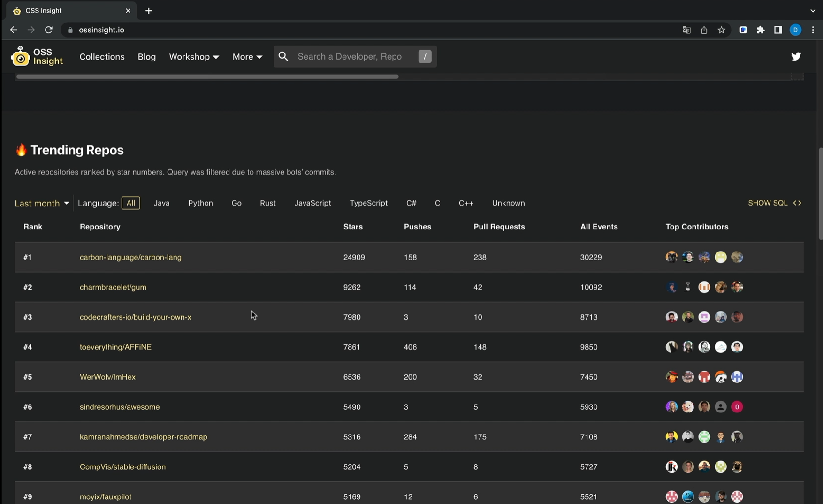Open moyix/fauxpilot repository link
Screen dimensions: 823x504
(x=106, y=496)
